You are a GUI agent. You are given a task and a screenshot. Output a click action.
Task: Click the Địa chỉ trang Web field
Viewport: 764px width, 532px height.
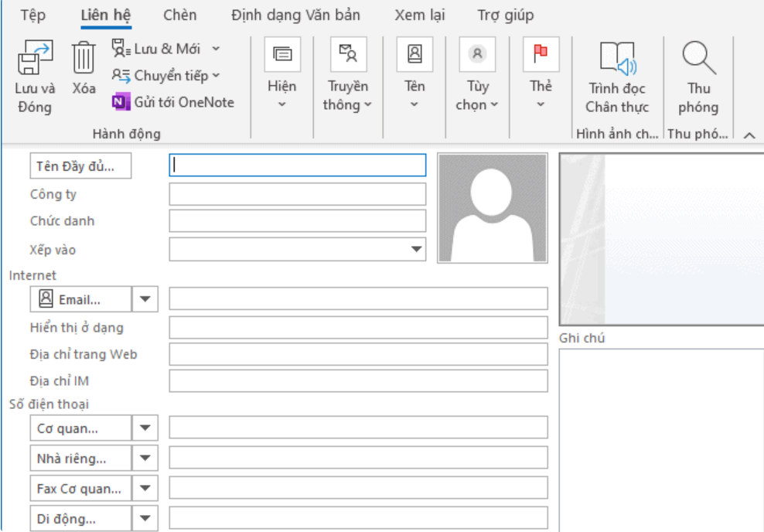(x=359, y=354)
